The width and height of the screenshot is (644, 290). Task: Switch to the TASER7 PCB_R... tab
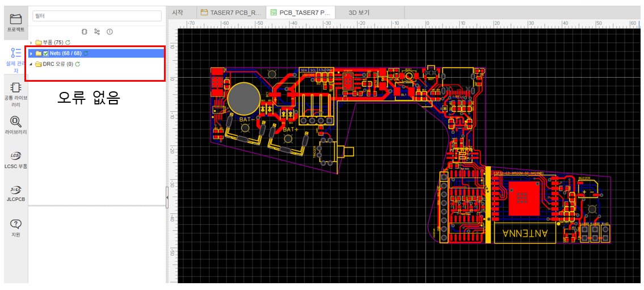pyautogui.click(x=231, y=12)
